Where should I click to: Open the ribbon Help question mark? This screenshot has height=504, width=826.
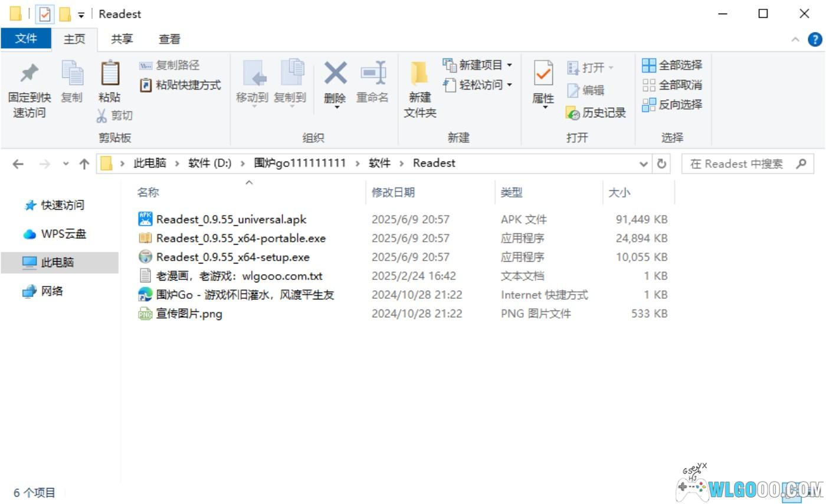(x=815, y=39)
